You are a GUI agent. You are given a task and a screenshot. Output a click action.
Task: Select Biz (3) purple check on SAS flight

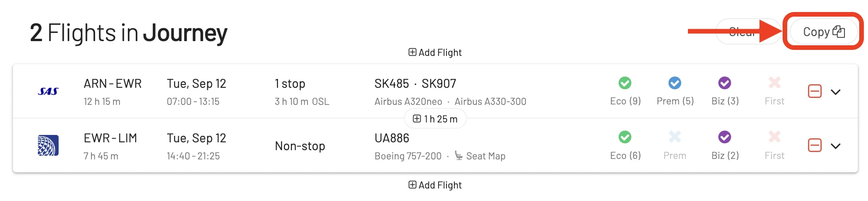click(x=725, y=83)
